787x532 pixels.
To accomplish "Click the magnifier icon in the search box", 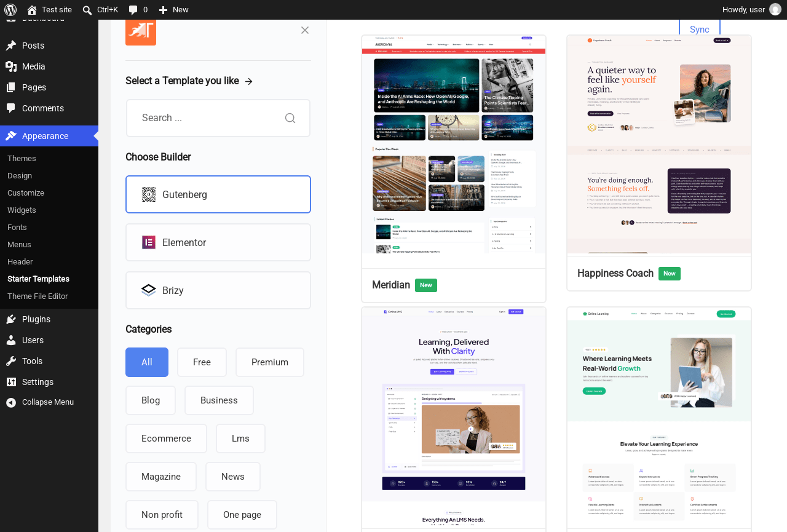I will [x=290, y=118].
